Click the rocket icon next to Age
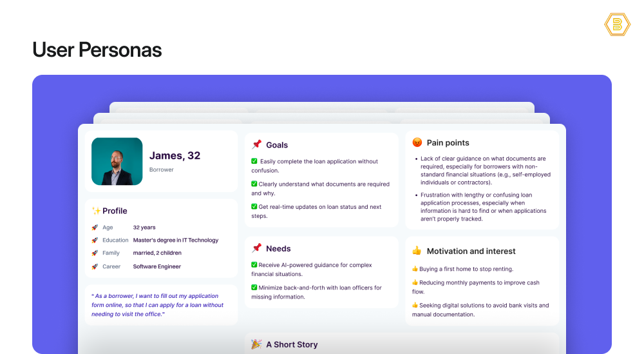644x354 pixels. click(x=95, y=228)
